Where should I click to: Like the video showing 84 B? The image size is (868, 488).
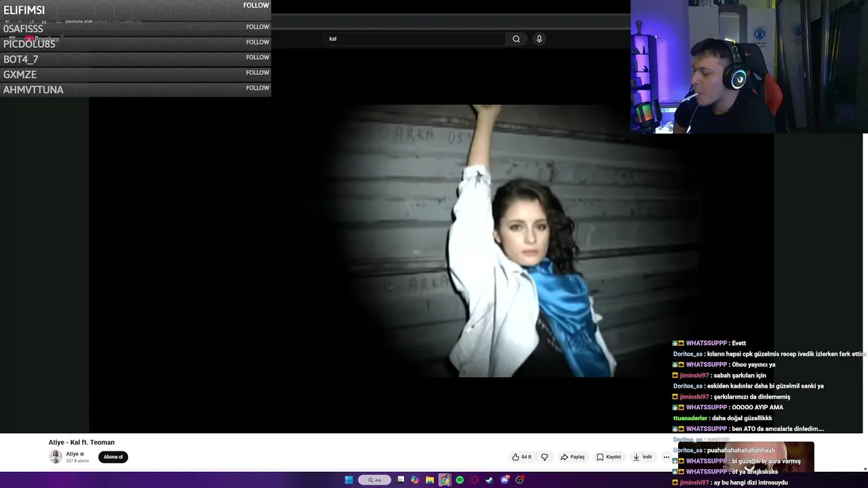coord(521,457)
